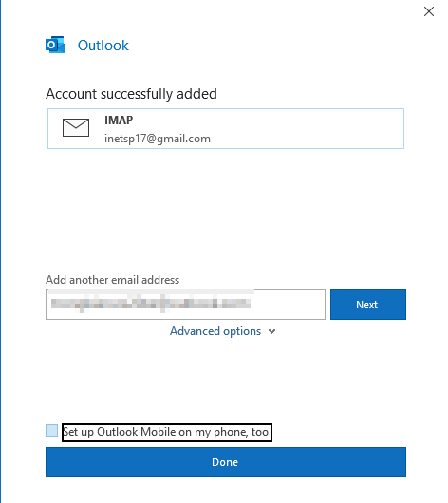This screenshot has height=503, width=448.
Task: Expand Advanced options
Action: 222,331
